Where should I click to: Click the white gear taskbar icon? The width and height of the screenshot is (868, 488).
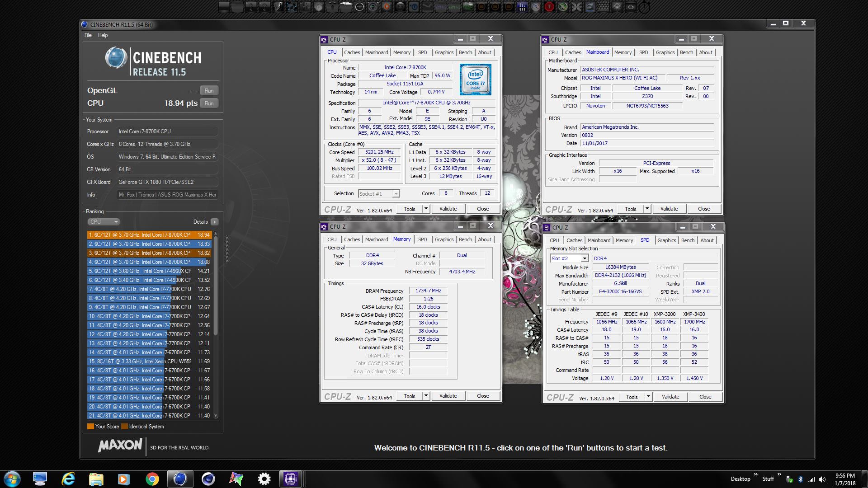(264, 479)
